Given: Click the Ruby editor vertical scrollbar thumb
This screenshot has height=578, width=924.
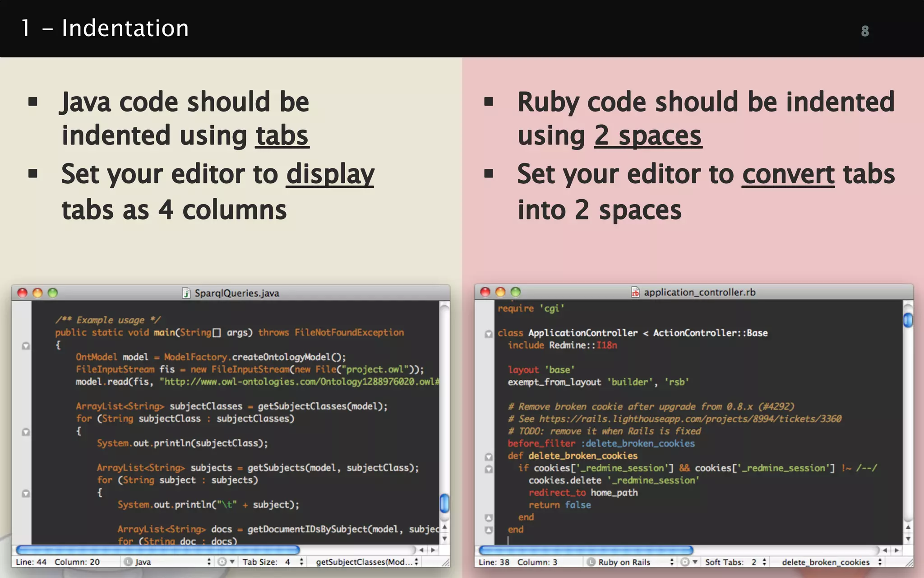Looking at the screenshot, I should pos(908,320).
